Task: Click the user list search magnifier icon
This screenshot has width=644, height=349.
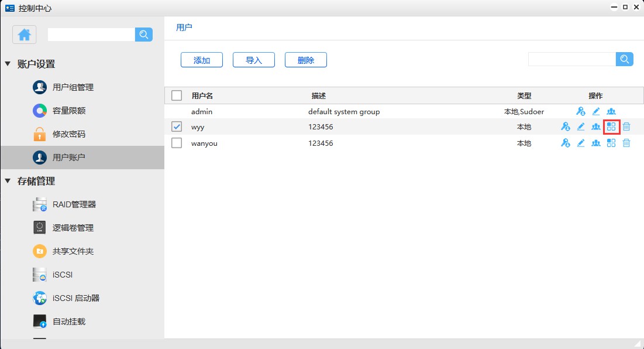Action: click(x=624, y=59)
